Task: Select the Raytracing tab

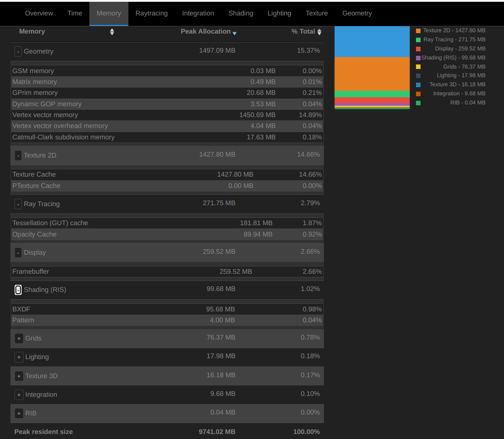Action: [152, 13]
